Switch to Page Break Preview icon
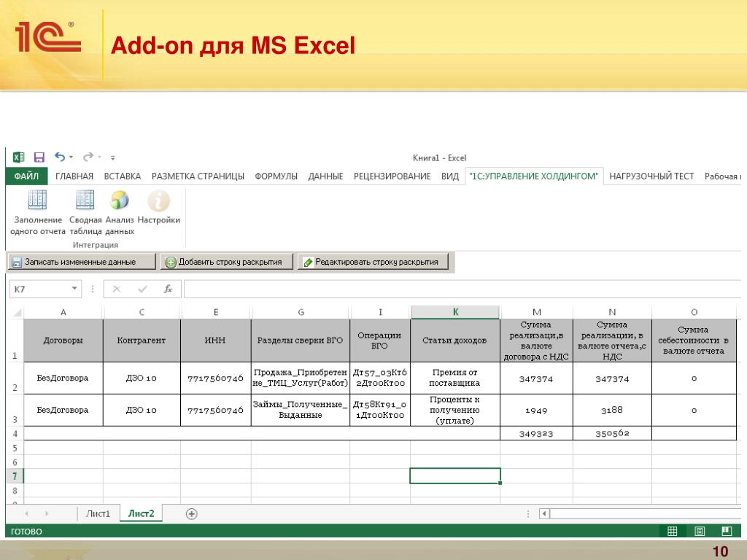The image size is (747, 560). [727, 531]
